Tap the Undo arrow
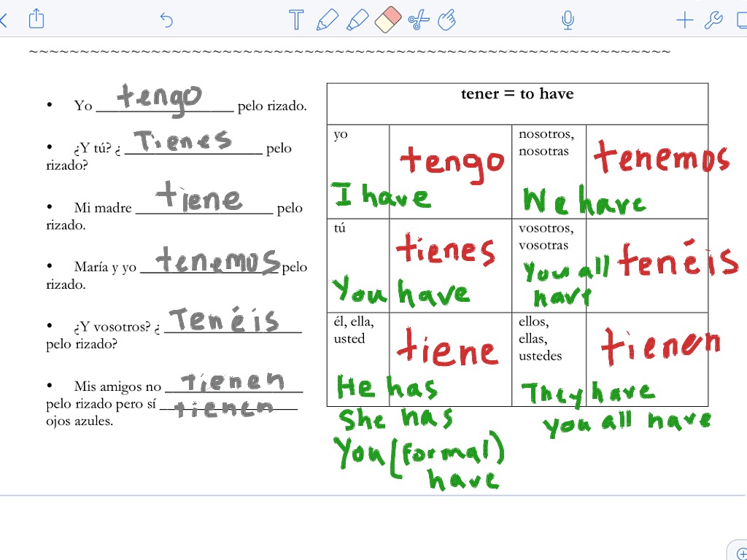The width and height of the screenshot is (747, 560). point(166,20)
